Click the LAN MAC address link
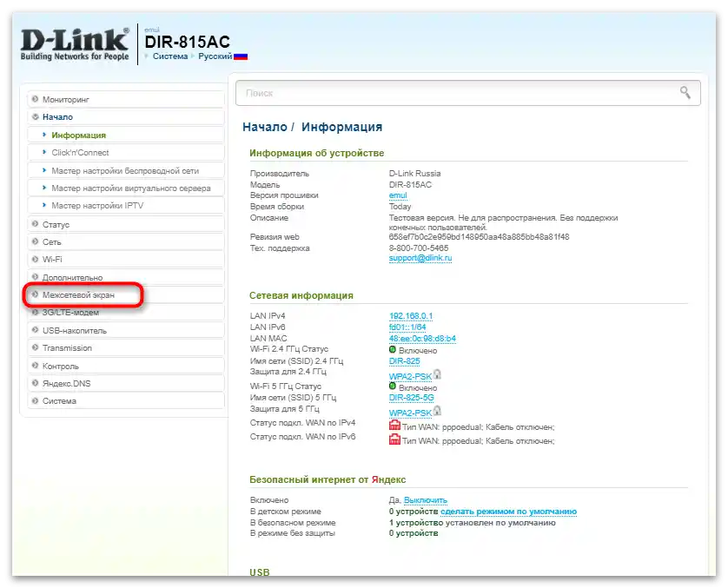 tap(422, 339)
